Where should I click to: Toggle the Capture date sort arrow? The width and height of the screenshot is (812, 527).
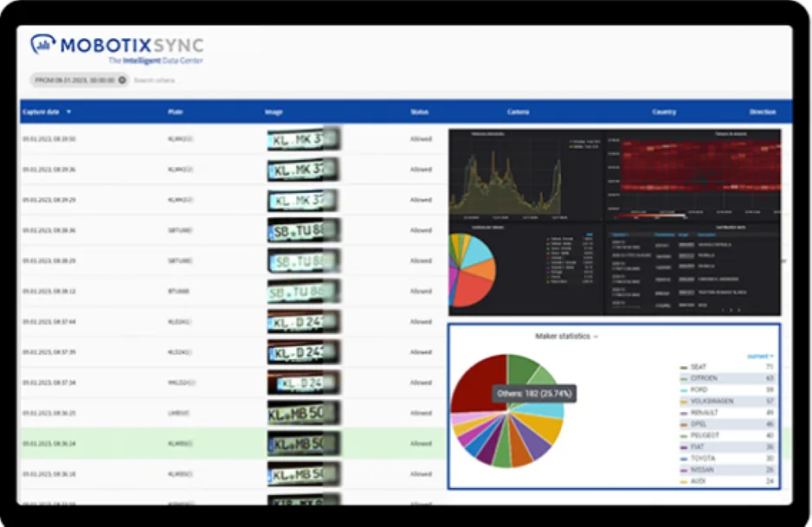tap(69, 112)
